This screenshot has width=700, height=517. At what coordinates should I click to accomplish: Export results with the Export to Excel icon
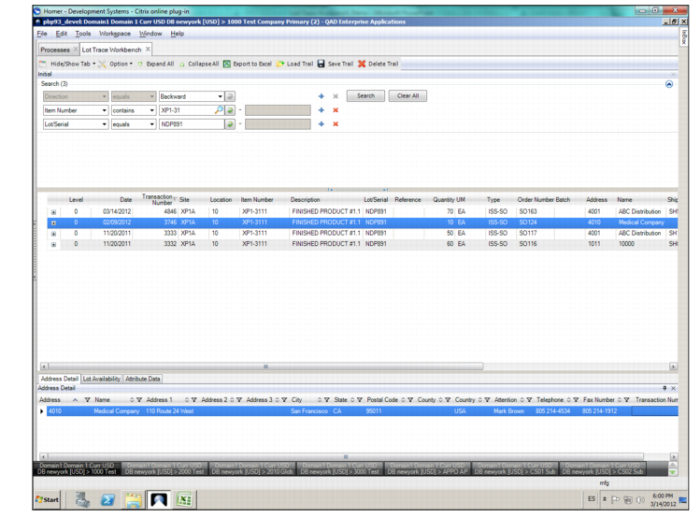227,64
